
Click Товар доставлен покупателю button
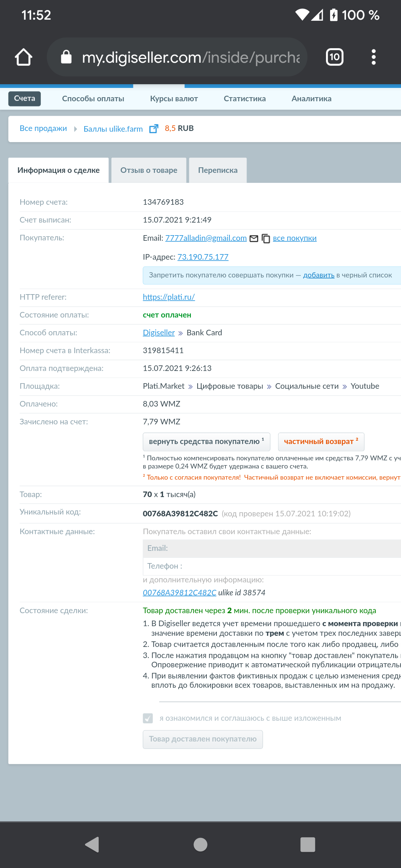pyautogui.click(x=203, y=739)
